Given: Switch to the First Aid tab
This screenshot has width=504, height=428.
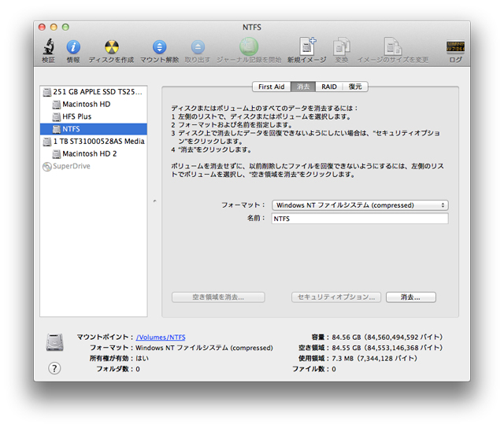Looking at the screenshot, I should (x=271, y=87).
